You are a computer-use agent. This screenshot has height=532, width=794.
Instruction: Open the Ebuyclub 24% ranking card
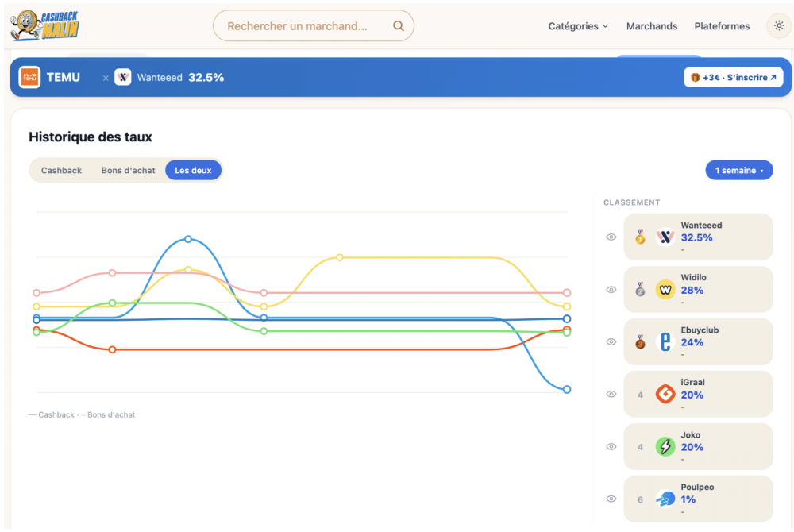[698, 341]
